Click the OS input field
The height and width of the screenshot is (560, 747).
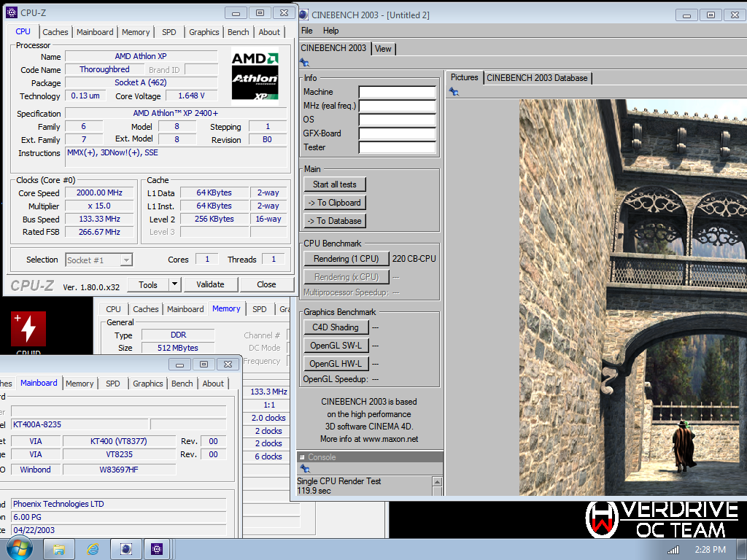pyautogui.click(x=398, y=120)
